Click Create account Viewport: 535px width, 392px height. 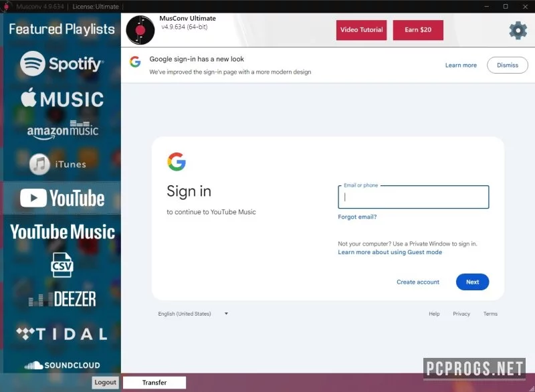click(417, 282)
